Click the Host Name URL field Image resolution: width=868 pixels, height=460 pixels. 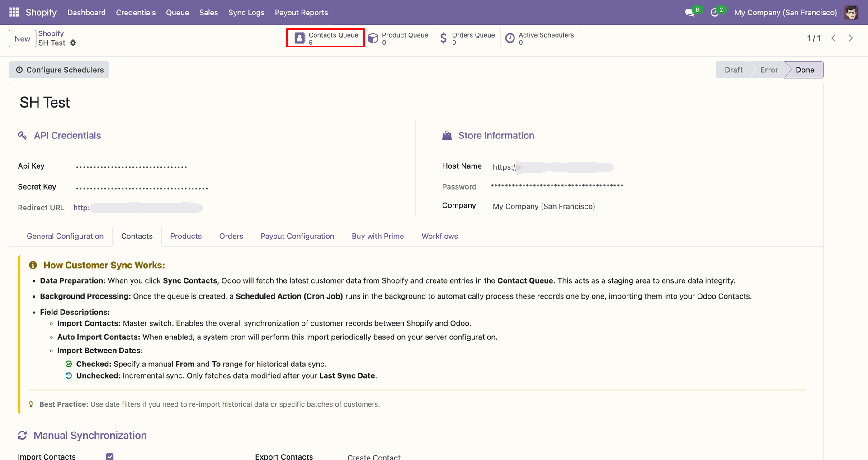tap(553, 167)
